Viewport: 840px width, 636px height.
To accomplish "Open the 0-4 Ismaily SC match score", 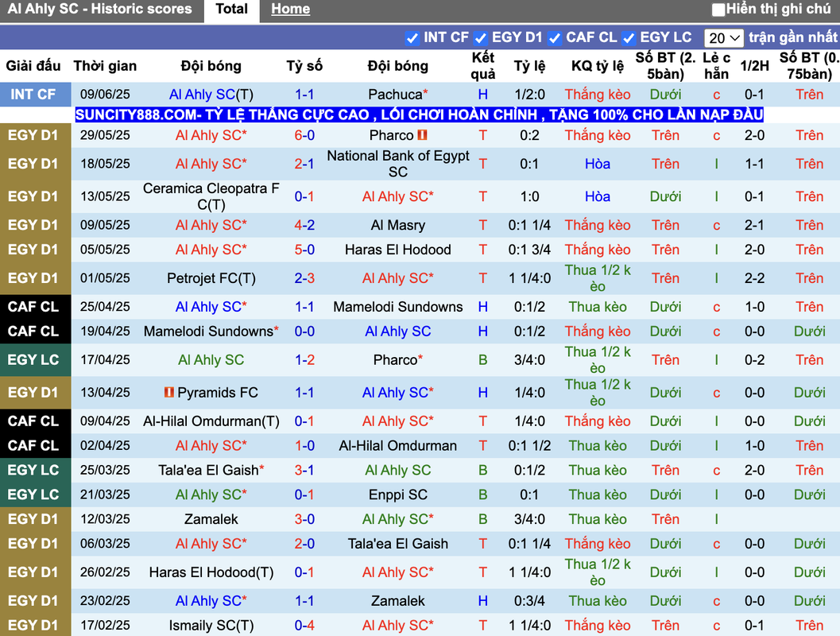I will coord(304,626).
